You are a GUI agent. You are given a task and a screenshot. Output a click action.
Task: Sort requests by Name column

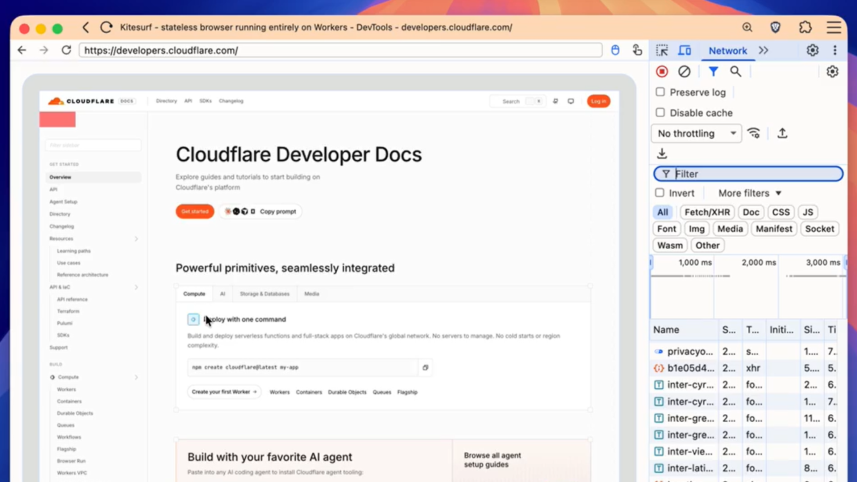click(x=684, y=330)
